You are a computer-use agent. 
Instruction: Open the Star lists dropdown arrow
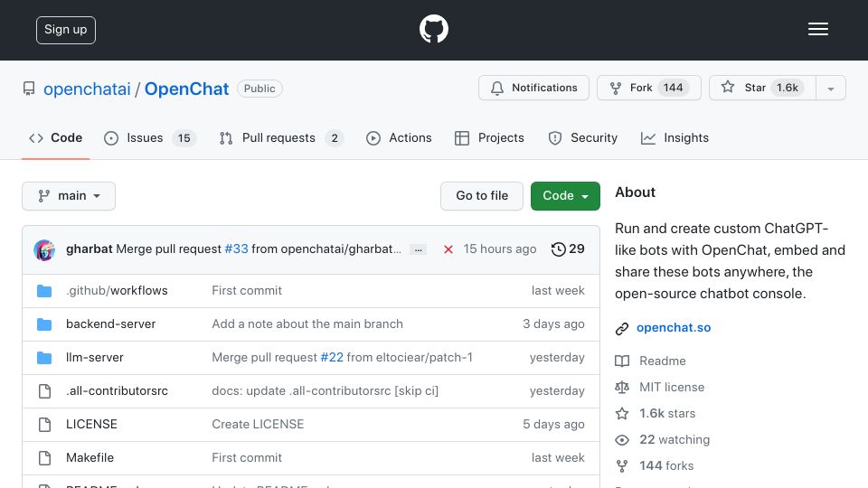(830, 88)
